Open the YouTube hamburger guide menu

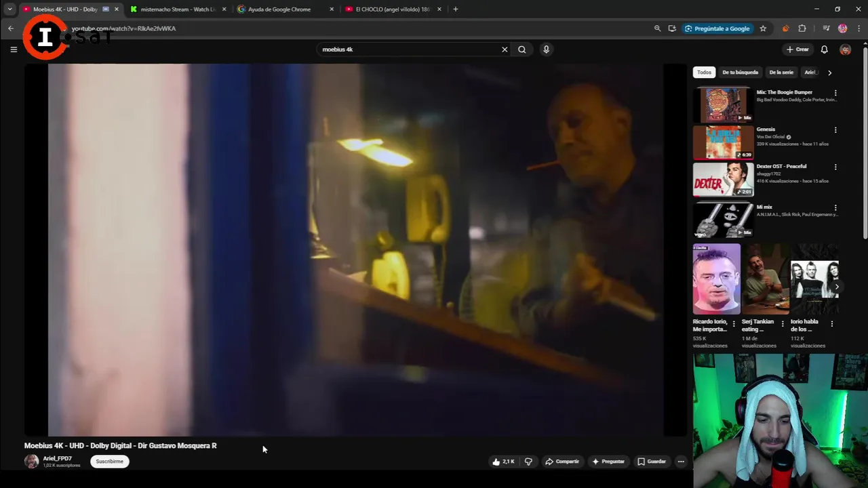(14, 49)
